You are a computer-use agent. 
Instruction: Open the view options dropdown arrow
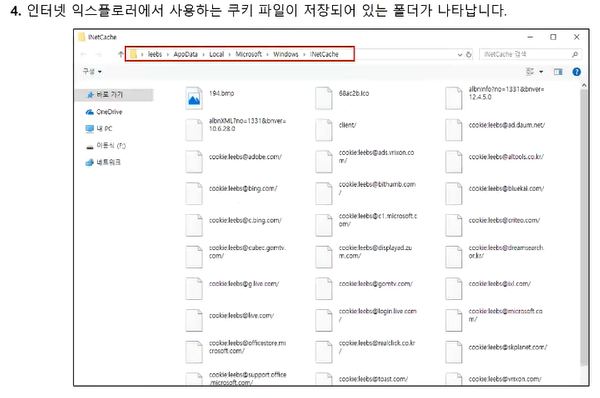[541, 72]
